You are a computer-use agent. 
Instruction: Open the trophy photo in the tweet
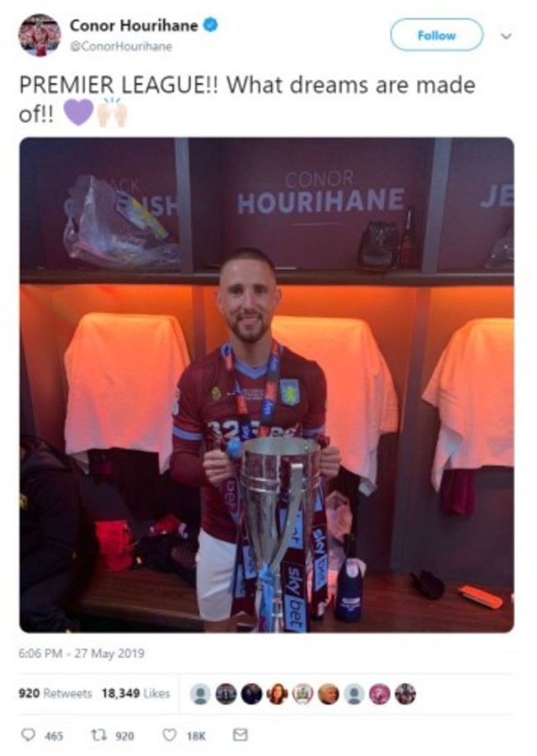coord(267,385)
